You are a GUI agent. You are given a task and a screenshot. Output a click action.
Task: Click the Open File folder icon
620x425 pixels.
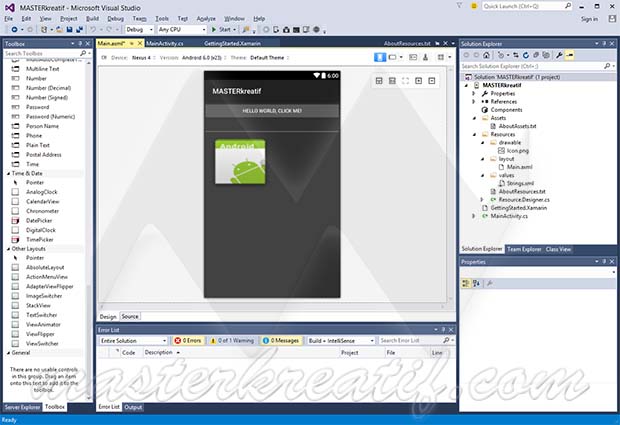(59, 30)
